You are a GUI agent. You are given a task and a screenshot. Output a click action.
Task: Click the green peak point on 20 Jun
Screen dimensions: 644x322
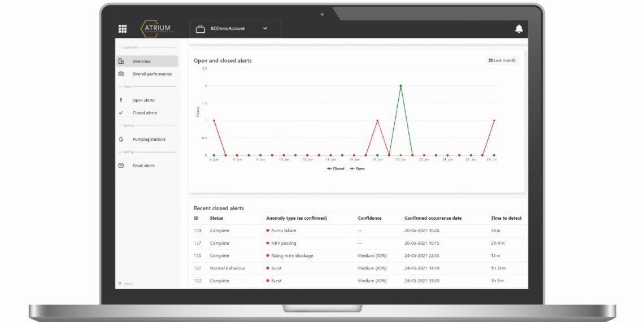[x=401, y=86]
